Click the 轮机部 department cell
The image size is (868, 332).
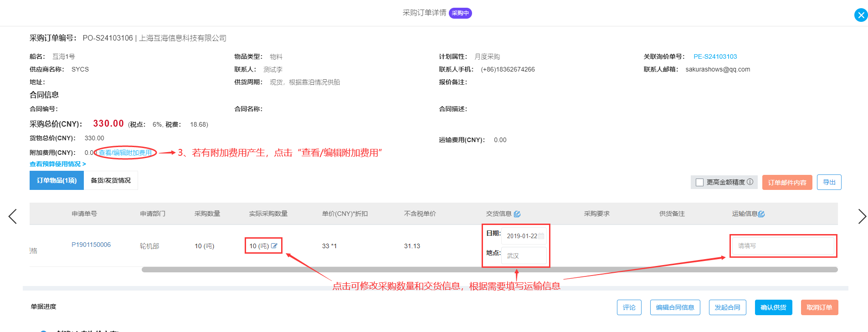click(149, 246)
